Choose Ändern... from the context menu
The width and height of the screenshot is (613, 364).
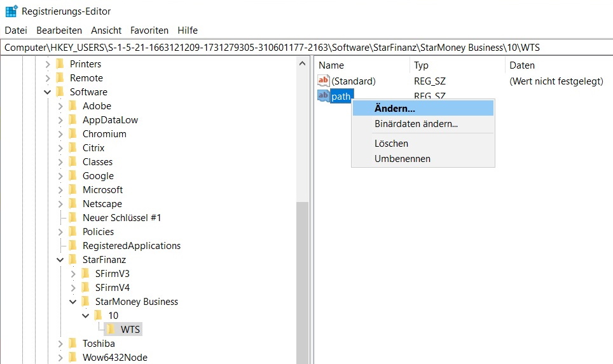point(423,108)
